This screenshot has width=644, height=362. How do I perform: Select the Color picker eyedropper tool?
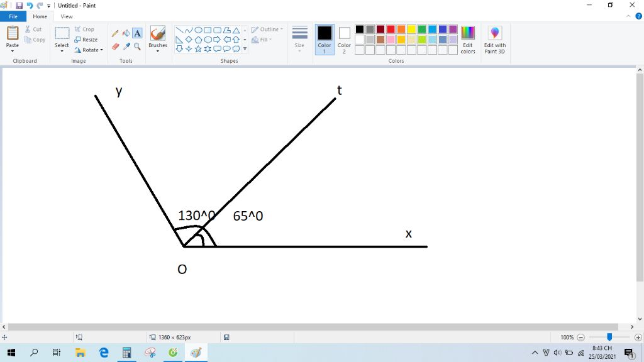(x=126, y=47)
